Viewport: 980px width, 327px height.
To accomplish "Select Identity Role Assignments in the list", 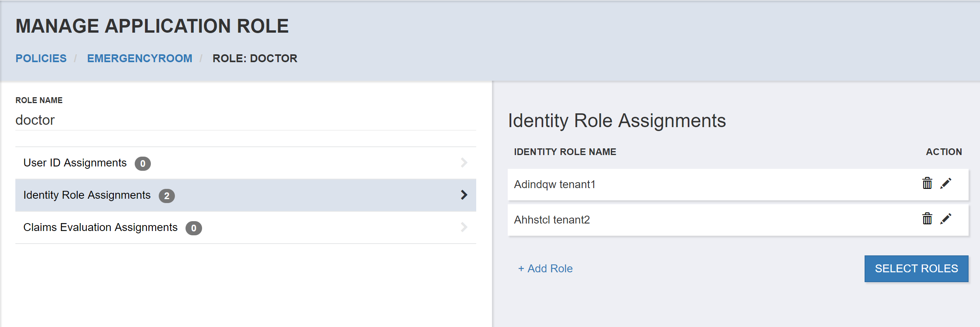I will pyautogui.click(x=246, y=195).
